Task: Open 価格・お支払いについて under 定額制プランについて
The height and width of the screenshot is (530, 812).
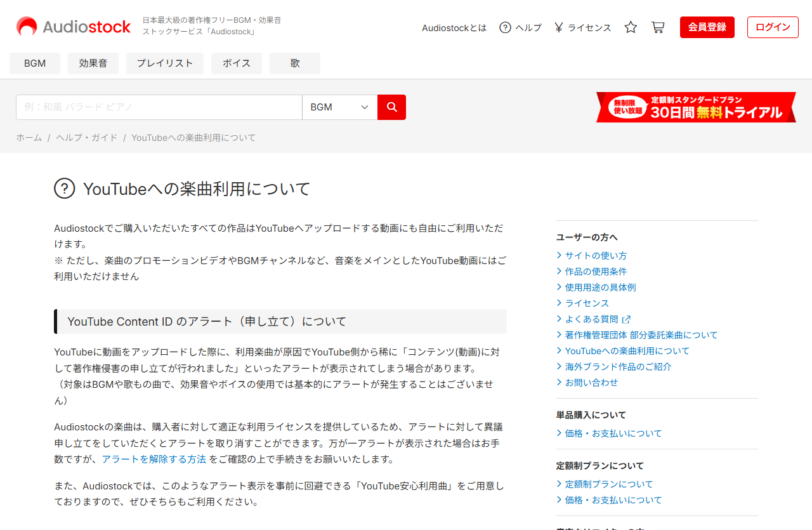Action: coord(613,500)
